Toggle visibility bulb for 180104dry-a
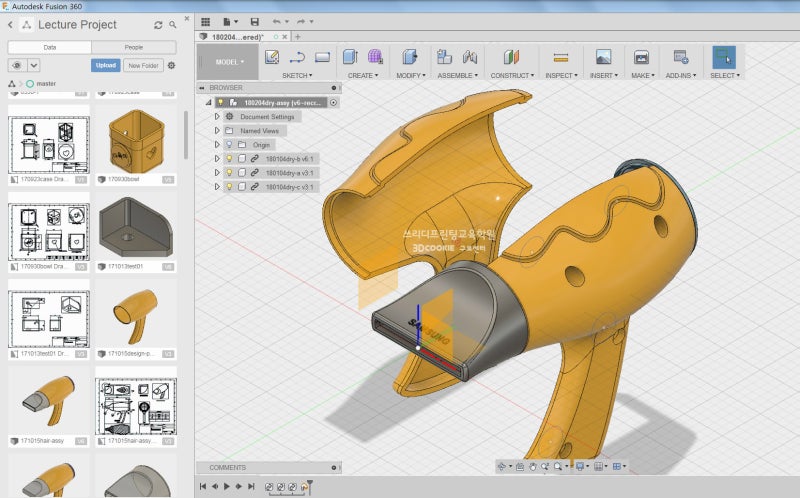The height and width of the screenshot is (498, 800). (230, 172)
